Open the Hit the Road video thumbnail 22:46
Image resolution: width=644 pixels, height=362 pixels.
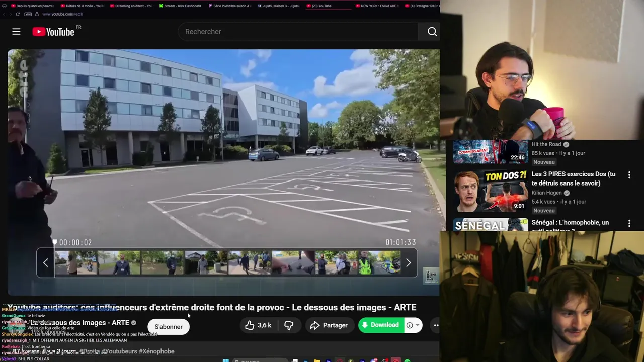coord(491,152)
